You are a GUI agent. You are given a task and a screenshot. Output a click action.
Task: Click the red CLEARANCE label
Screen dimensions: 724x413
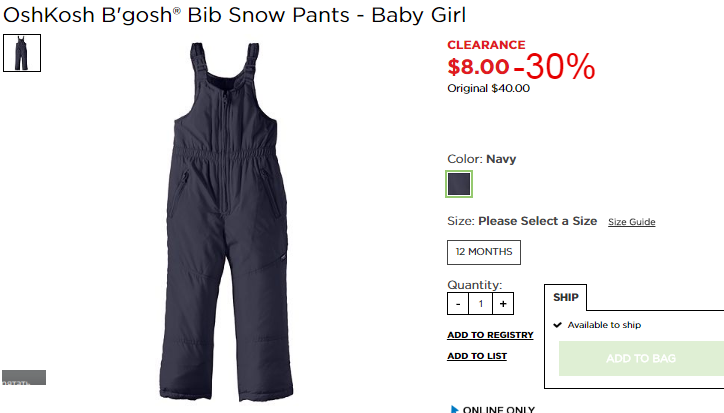click(x=486, y=45)
